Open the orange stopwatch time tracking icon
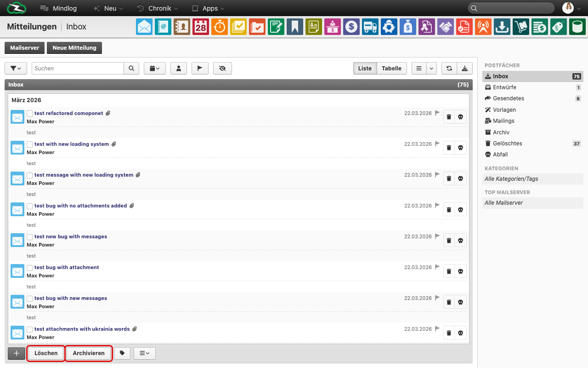This screenshot has width=588, height=368. (x=220, y=27)
